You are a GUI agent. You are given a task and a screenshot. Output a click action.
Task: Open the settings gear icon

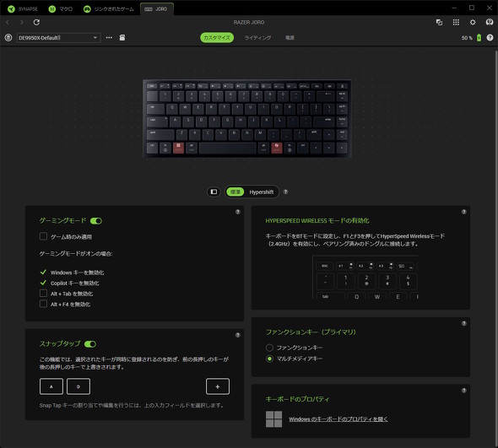(473, 22)
